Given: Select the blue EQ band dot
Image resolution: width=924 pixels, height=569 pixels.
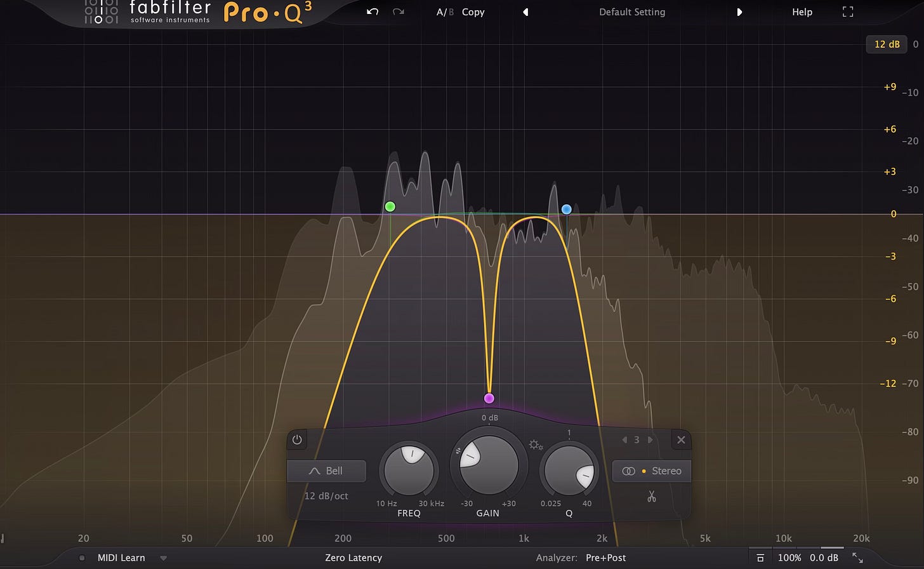Looking at the screenshot, I should click(x=567, y=209).
